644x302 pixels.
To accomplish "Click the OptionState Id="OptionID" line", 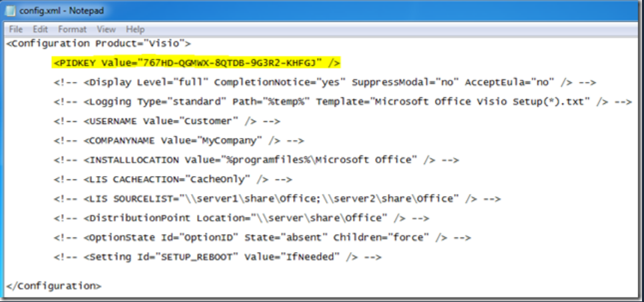I will tap(262, 237).
